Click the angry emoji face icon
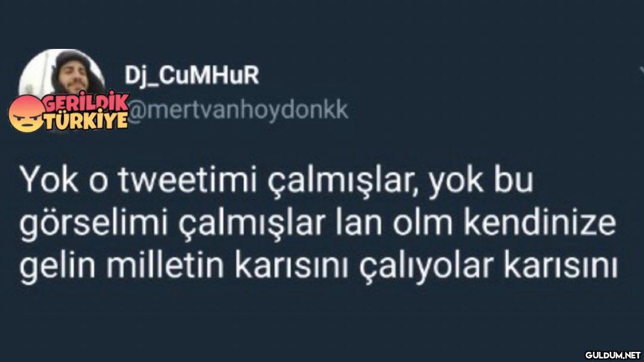The height and width of the screenshot is (362, 644). (x=26, y=113)
